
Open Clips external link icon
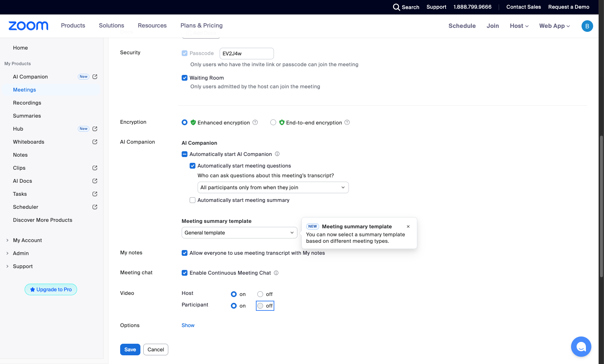click(x=95, y=168)
